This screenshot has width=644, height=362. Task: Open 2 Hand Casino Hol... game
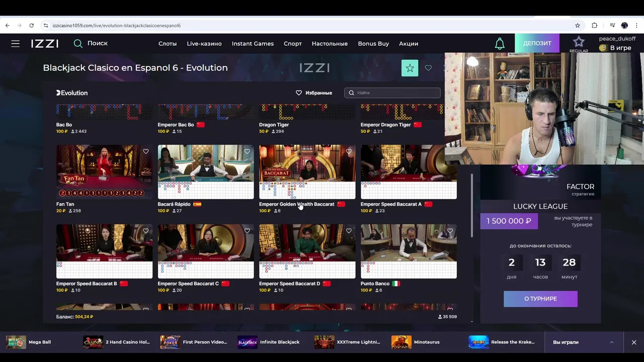pyautogui.click(x=117, y=342)
